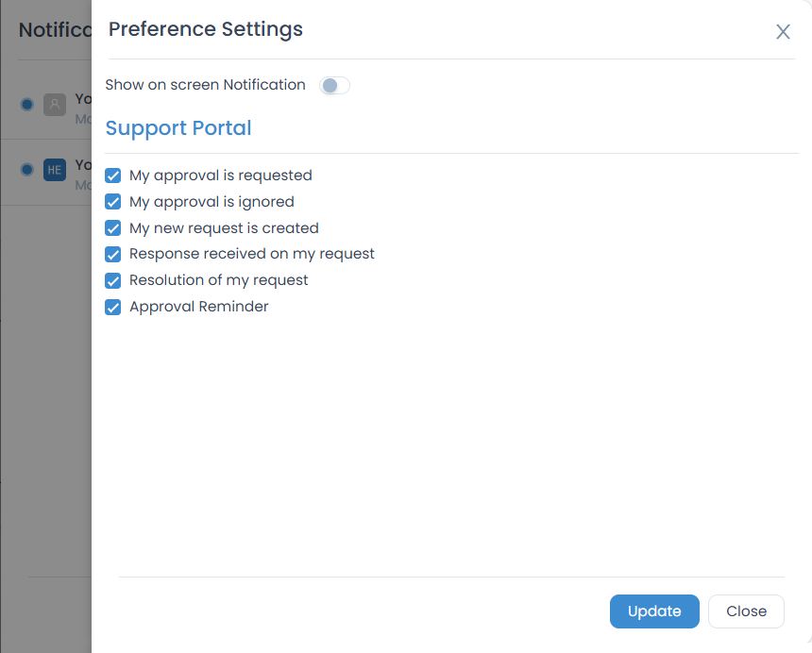Uncheck 'My approval is ignored'
Viewport: 812px width, 653px height.
tap(113, 202)
